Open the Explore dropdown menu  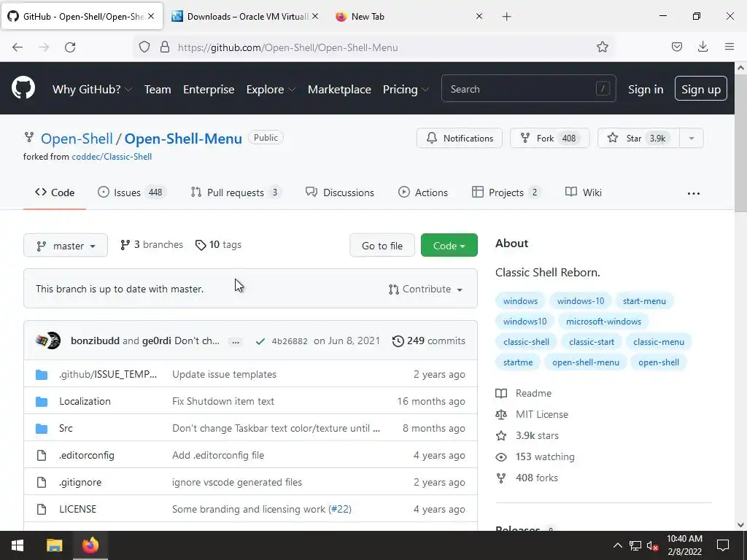[271, 90]
